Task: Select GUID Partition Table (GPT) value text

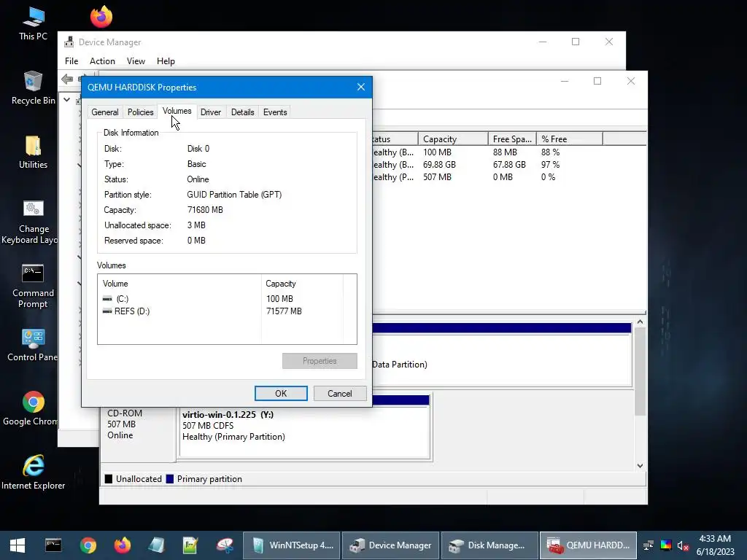Action: pos(234,195)
